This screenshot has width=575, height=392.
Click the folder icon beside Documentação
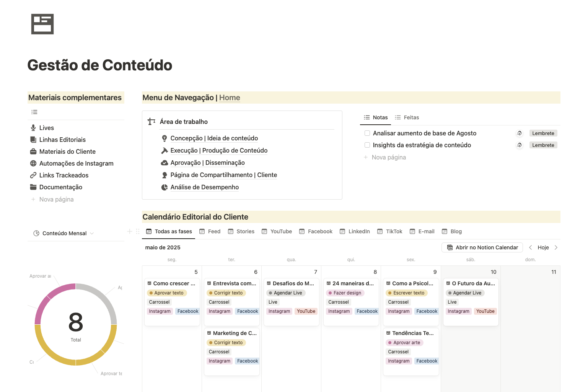pos(33,187)
